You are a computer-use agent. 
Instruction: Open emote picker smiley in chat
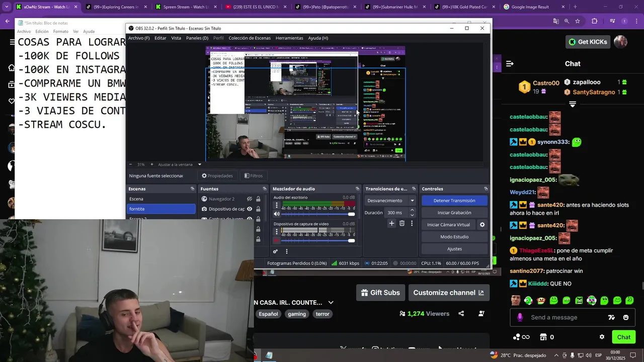[626, 317]
